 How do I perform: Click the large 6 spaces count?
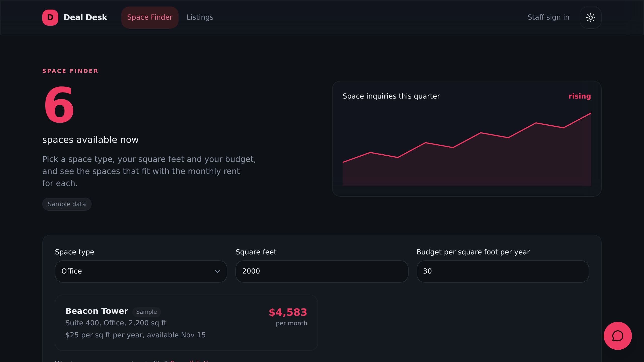click(x=59, y=105)
